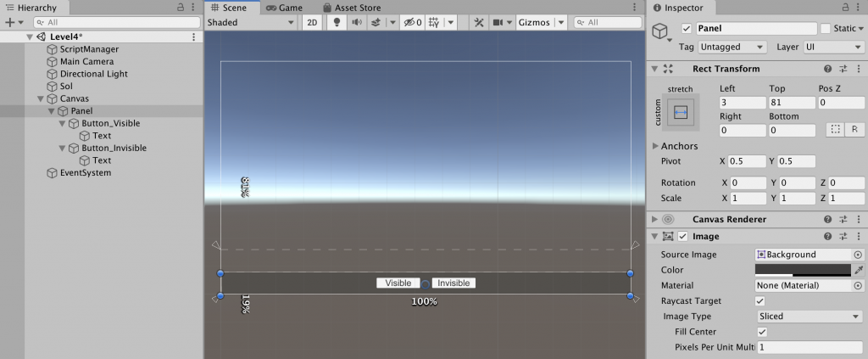Open Rect Transform help icon
This screenshot has height=359, width=868.
(827, 69)
